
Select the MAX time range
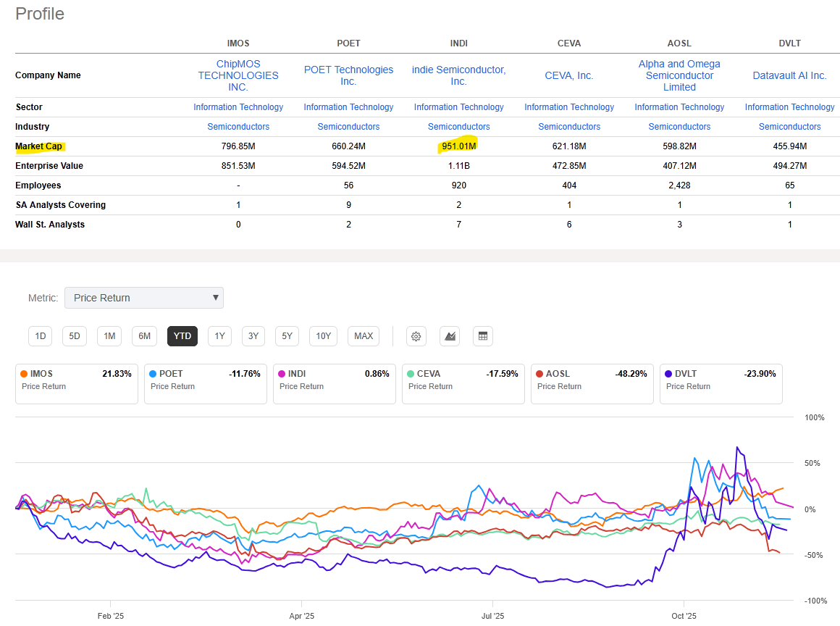pos(363,335)
